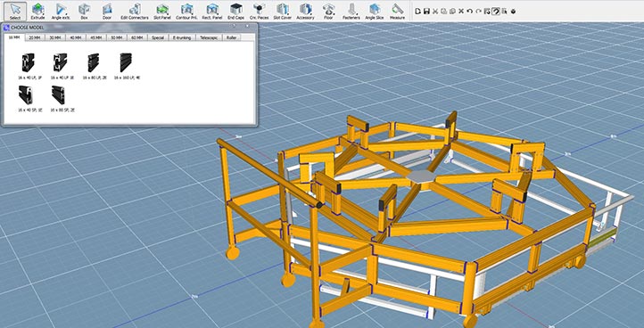Select the Slot Panel tool
The image size is (644, 328).
(x=162, y=11)
